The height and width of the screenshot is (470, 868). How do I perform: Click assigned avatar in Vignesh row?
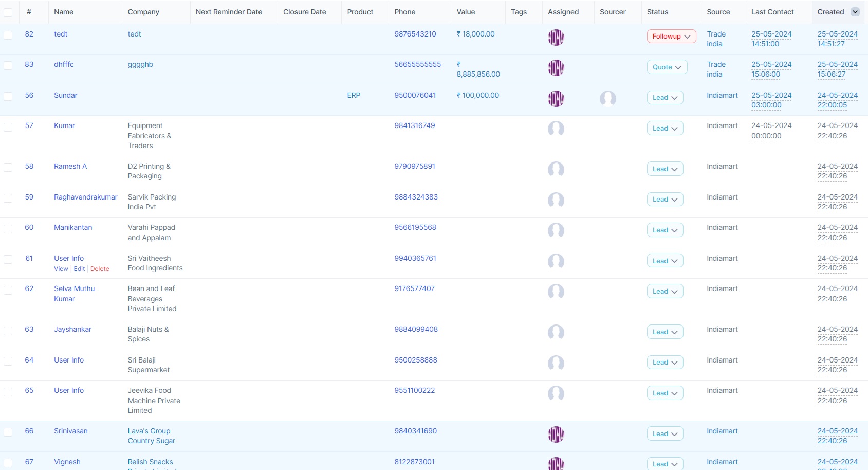tap(556, 463)
